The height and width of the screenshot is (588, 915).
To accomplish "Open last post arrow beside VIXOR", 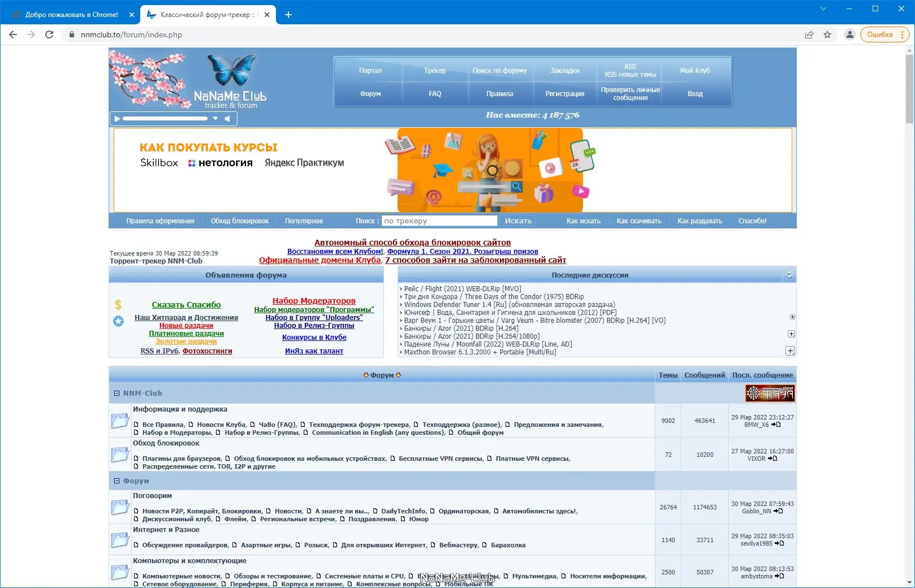I will (x=772, y=459).
